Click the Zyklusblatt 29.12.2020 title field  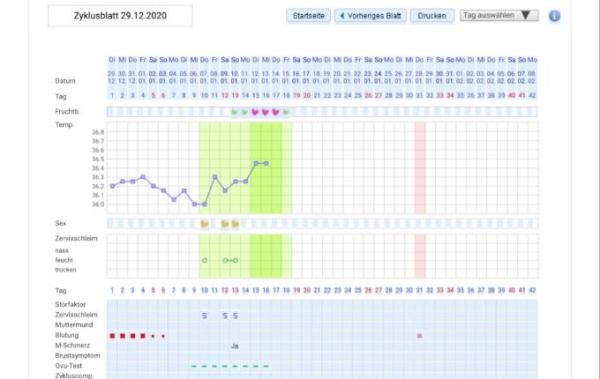click(120, 16)
